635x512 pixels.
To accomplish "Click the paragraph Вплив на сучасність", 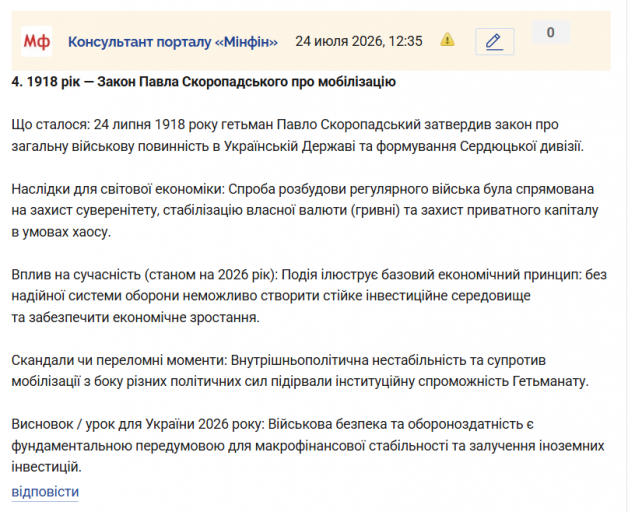I will pos(309,296).
